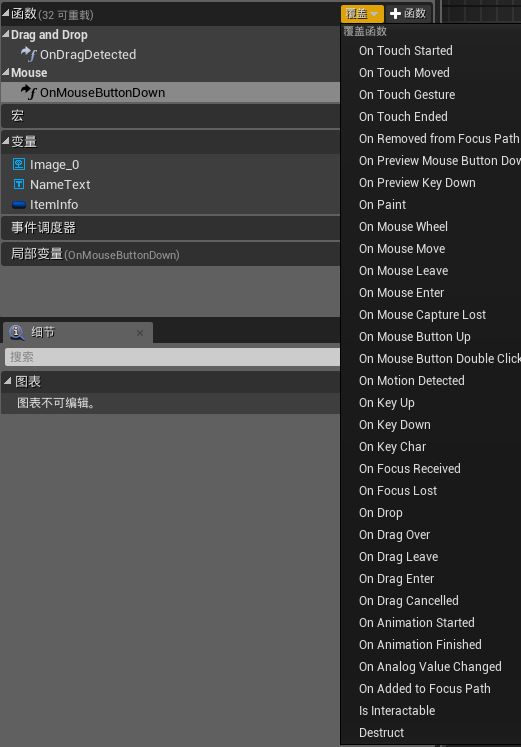Choose On Motion Detected override
The width and height of the screenshot is (521, 747).
click(x=412, y=381)
